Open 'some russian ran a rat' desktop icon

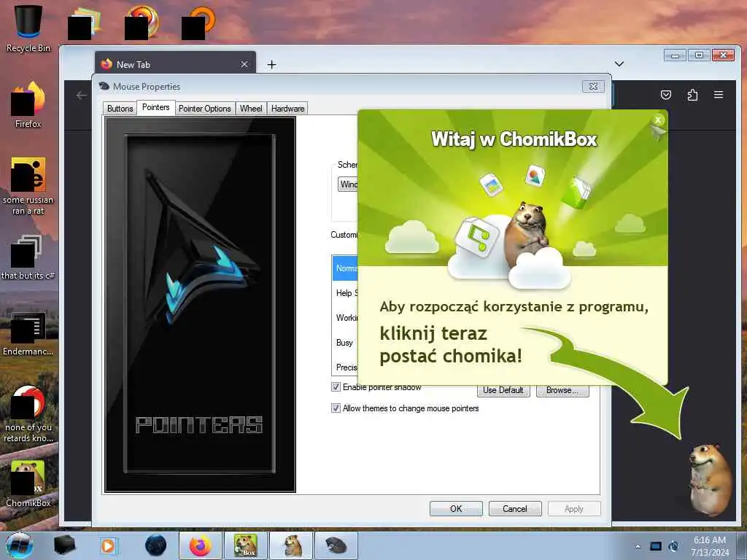point(28,186)
